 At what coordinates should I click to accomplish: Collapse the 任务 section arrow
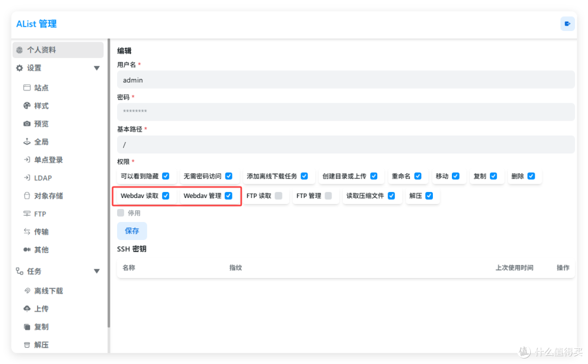(97, 271)
